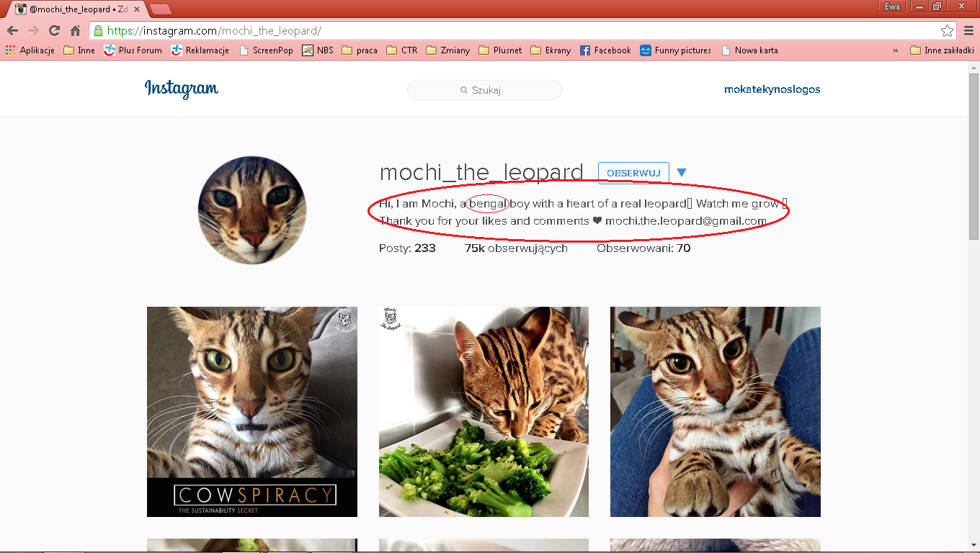The width and height of the screenshot is (980, 553).
Task: Click the OBSERWUJ follow button
Action: tap(633, 173)
